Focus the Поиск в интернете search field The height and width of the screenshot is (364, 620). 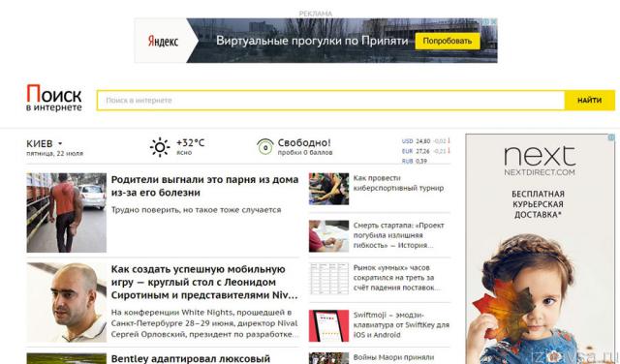[331, 101]
